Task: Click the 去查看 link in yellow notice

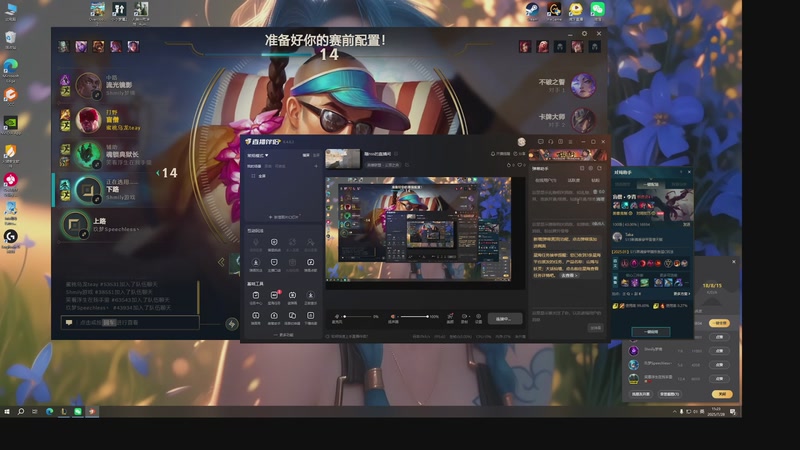Action: pos(569,275)
